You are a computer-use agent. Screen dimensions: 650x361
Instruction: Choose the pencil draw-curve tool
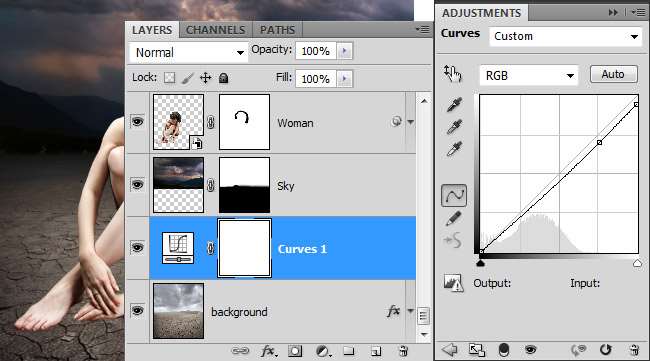point(454,218)
